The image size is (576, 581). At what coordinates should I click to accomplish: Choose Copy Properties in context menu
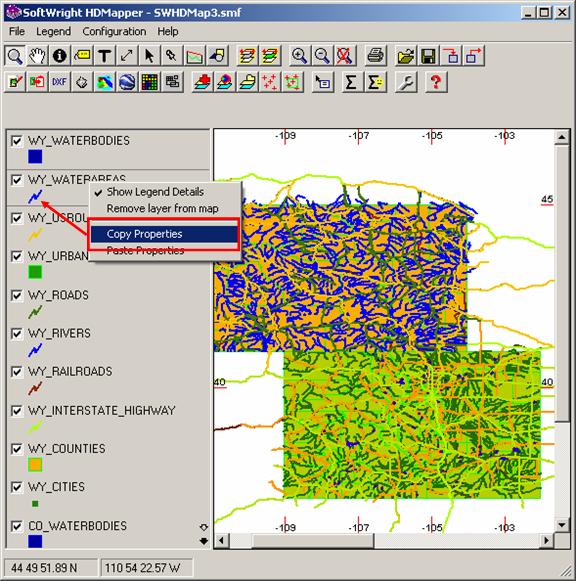coord(164,234)
